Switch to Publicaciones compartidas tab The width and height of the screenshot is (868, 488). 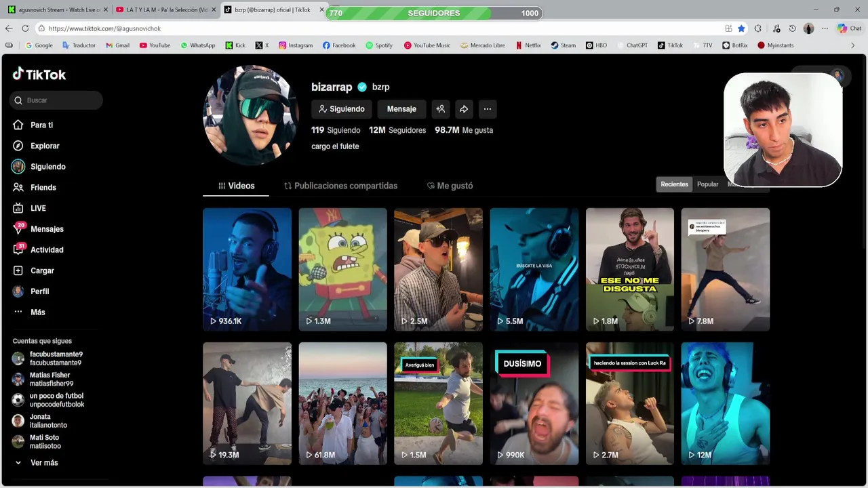coord(340,186)
